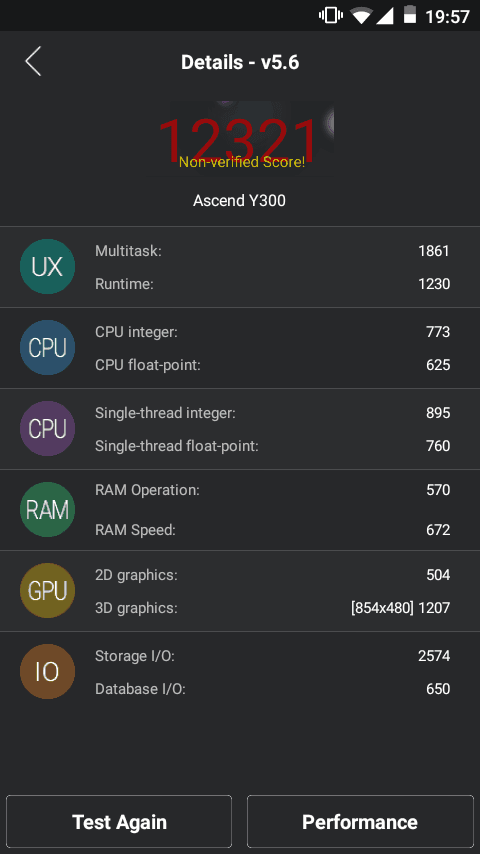Click the purple CPU single-thread icon
The width and height of the screenshot is (480, 854).
tap(47, 429)
